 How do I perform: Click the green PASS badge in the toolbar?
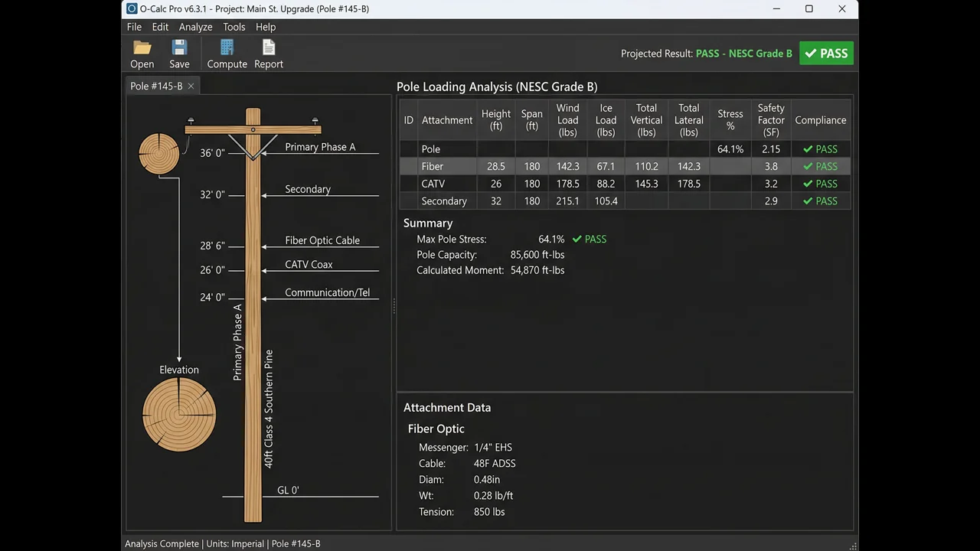tap(826, 53)
